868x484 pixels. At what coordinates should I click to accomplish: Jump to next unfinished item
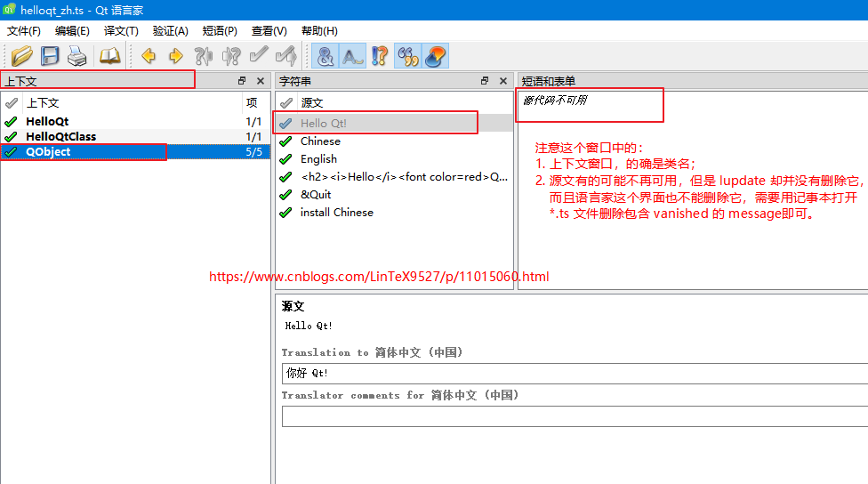pyautogui.click(x=231, y=56)
